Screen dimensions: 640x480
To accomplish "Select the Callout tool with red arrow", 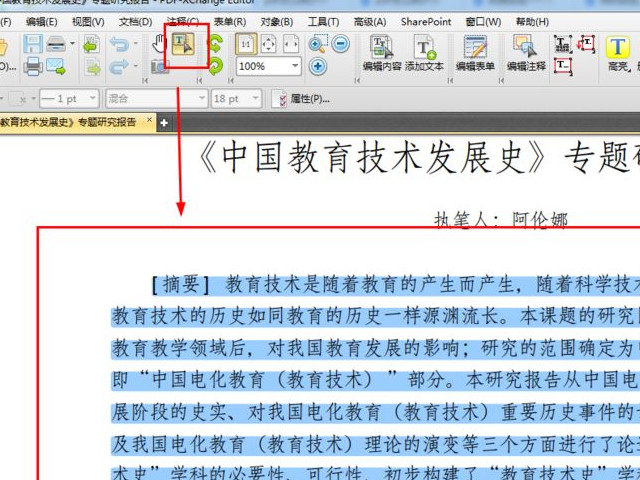I will click(x=586, y=43).
